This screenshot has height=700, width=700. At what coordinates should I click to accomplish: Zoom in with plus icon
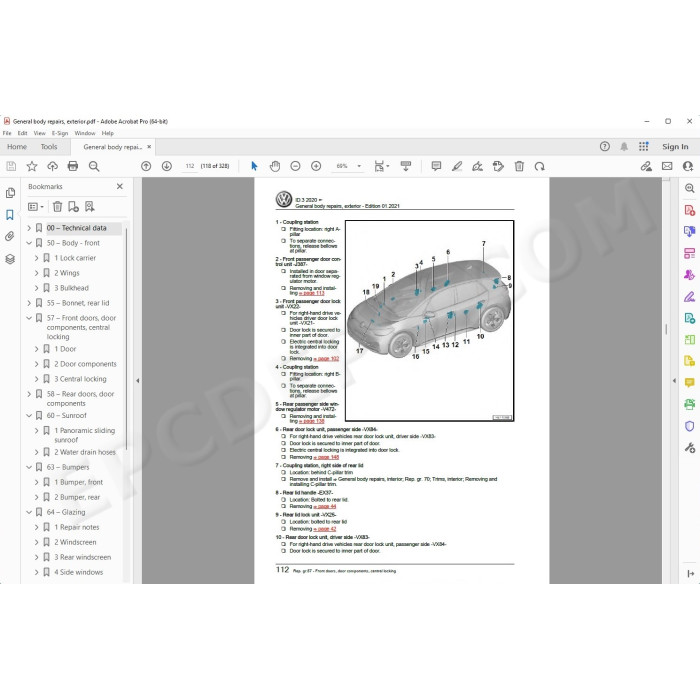(316, 166)
